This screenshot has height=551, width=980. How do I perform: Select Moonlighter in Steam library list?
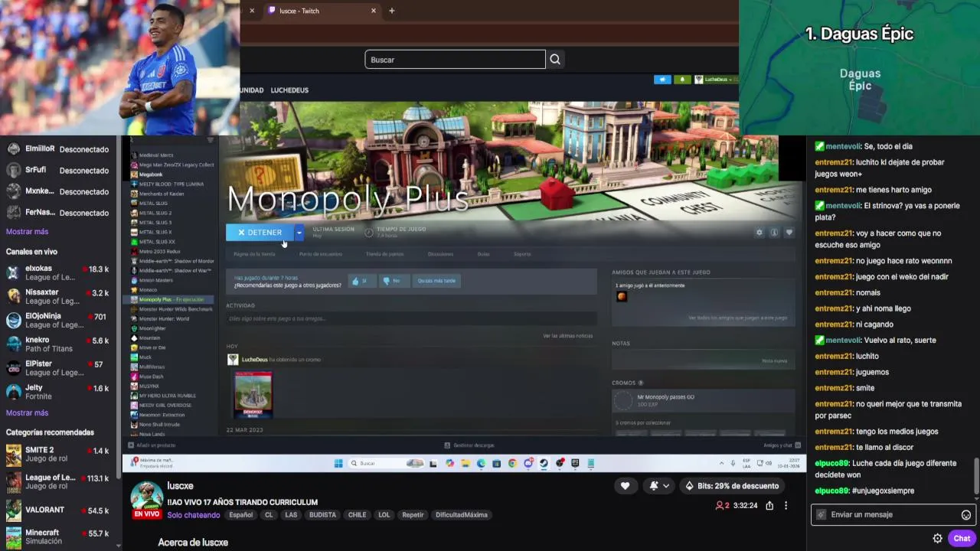point(152,328)
